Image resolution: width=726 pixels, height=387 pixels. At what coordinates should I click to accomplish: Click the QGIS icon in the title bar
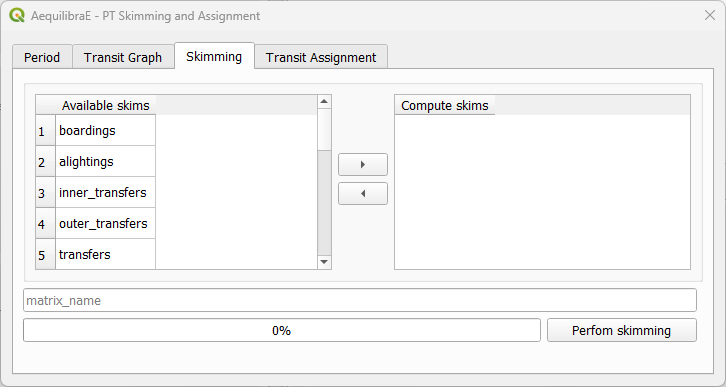[x=17, y=15]
